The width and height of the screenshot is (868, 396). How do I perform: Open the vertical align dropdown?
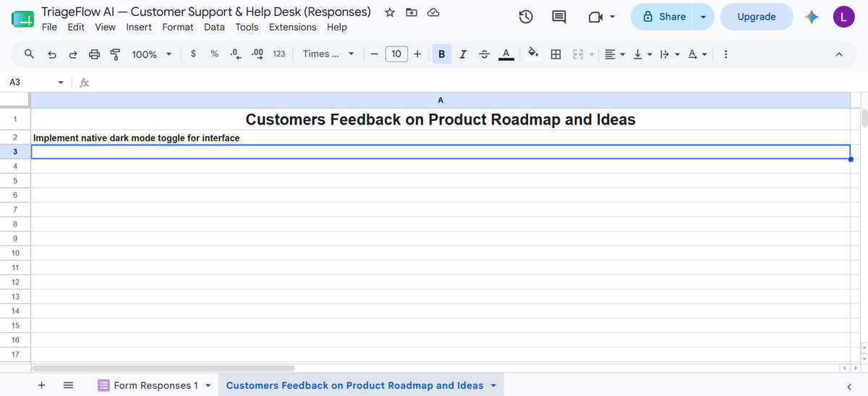[642, 54]
